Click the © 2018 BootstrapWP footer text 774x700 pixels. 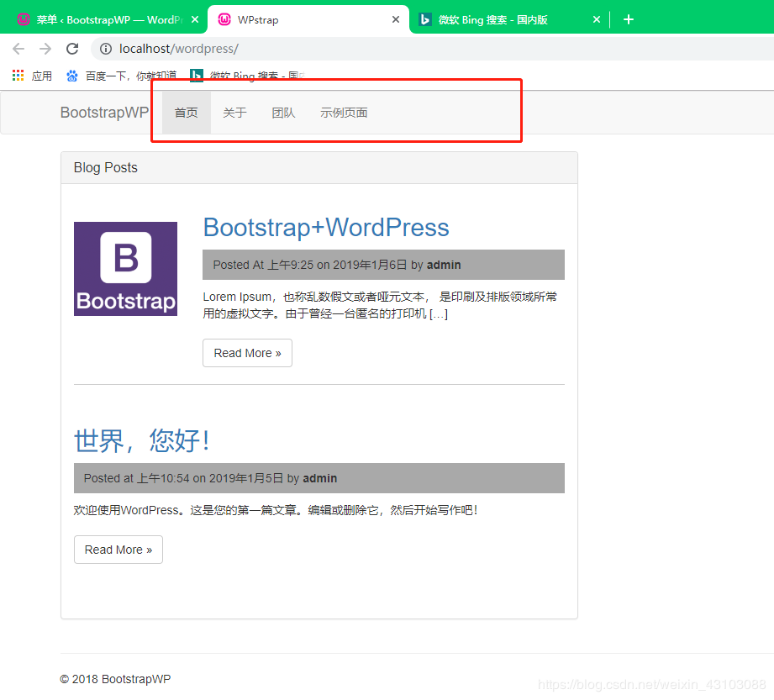tap(115, 679)
